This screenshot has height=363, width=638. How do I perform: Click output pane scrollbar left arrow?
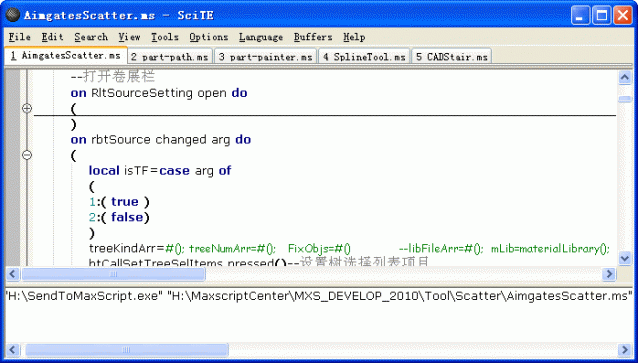(x=12, y=350)
